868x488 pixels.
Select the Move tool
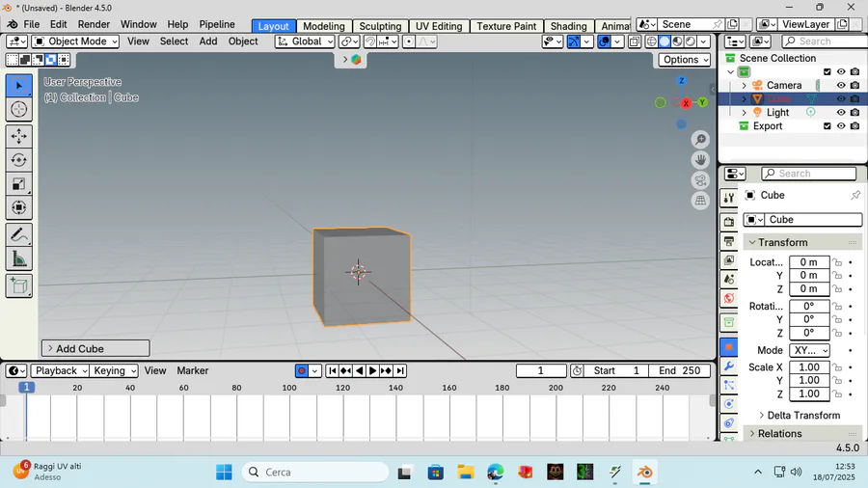coord(19,136)
